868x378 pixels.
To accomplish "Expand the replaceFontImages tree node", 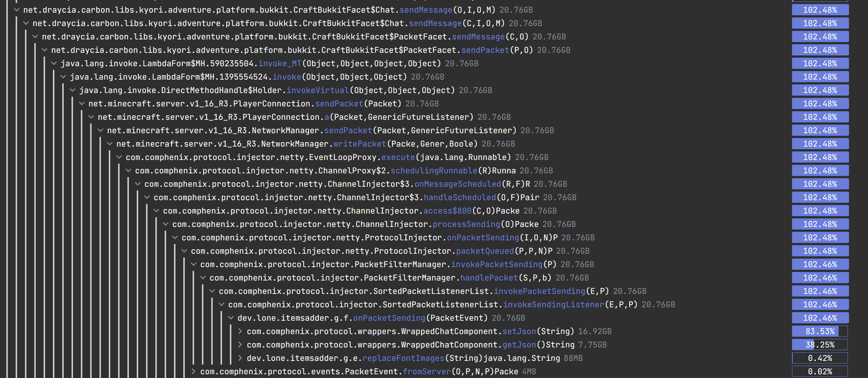I will coord(240,358).
